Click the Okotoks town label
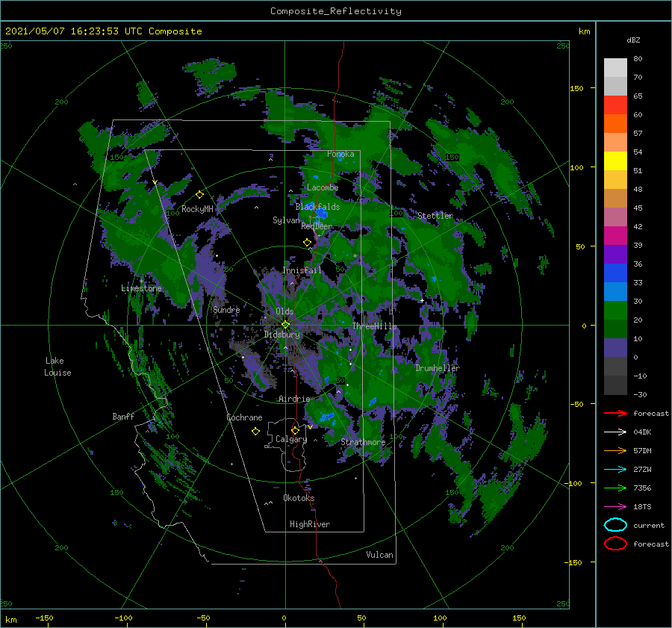This screenshot has width=672, height=628. pyautogui.click(x=299, y=498)
